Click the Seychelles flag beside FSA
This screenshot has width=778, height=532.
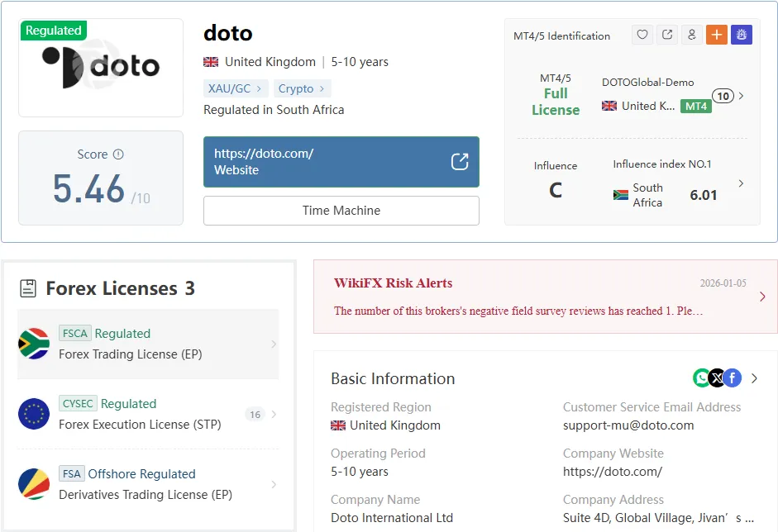34,484
